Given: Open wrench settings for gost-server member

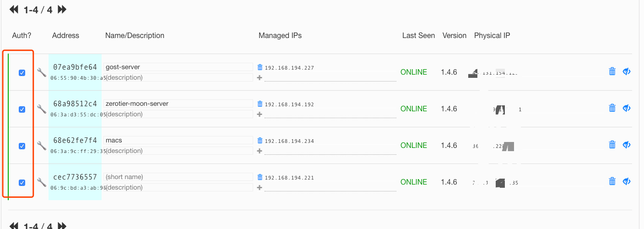Looking at the screenshot, I should (x=42, y=72).
